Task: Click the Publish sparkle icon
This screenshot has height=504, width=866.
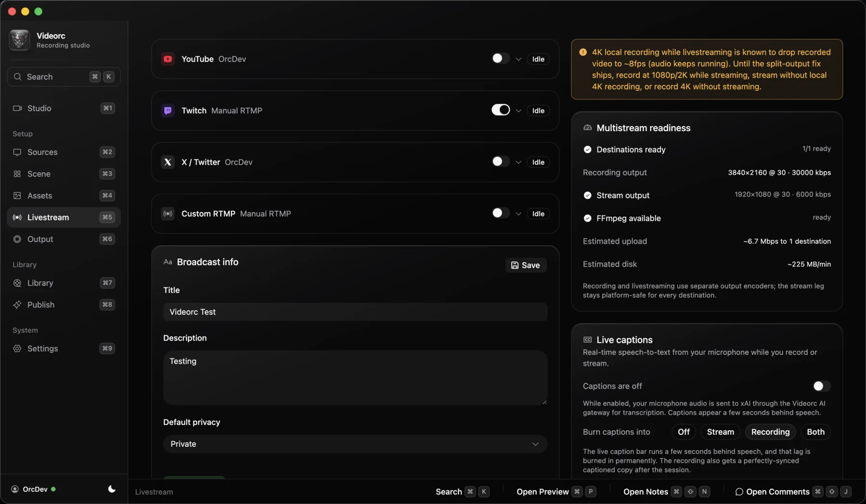Action: [x=17, y=305]
